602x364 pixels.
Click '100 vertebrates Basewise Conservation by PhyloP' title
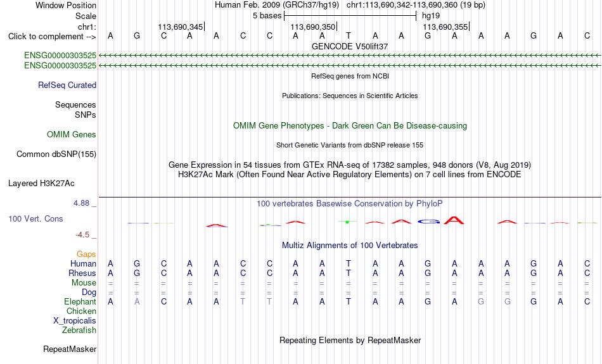click(350, 204)
